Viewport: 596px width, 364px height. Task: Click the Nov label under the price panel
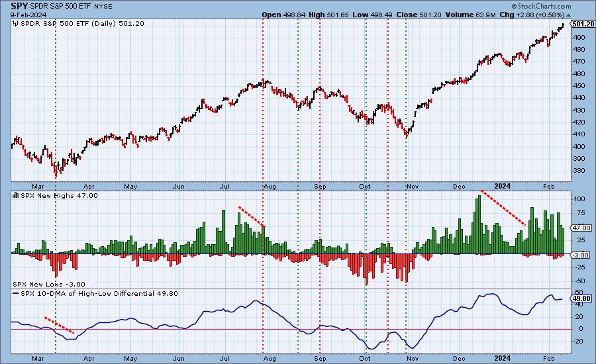coord(413,187)
